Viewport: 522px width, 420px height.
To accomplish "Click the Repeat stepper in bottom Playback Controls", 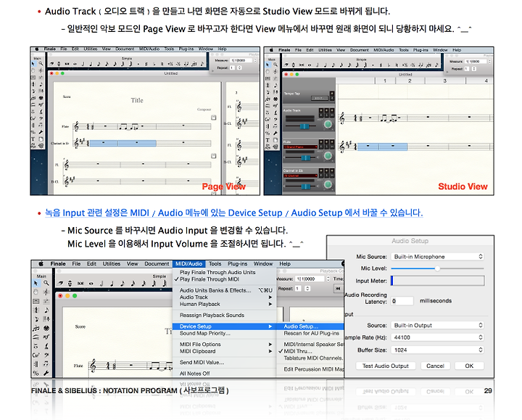I will coord(307,289).
